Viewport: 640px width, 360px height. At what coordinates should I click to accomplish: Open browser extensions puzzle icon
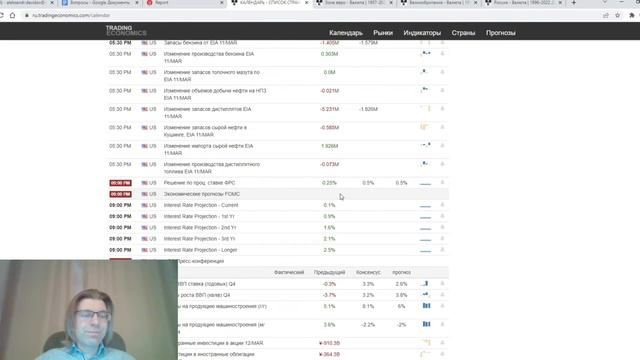(632, 15)
